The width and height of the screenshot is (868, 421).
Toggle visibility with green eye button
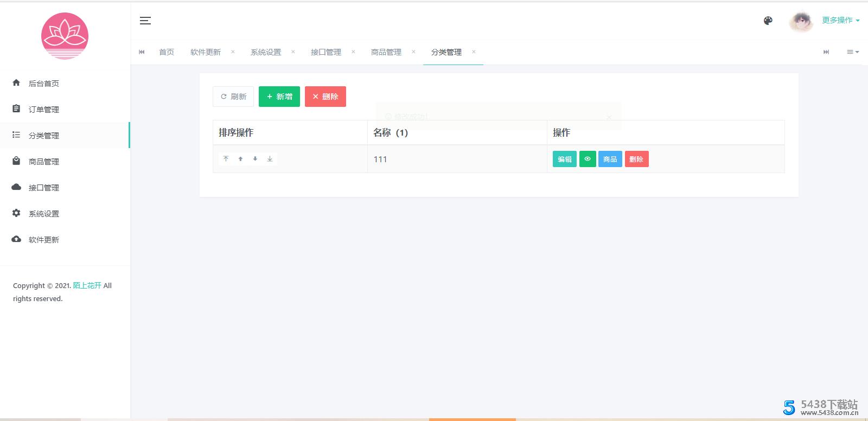pos(587,159)
